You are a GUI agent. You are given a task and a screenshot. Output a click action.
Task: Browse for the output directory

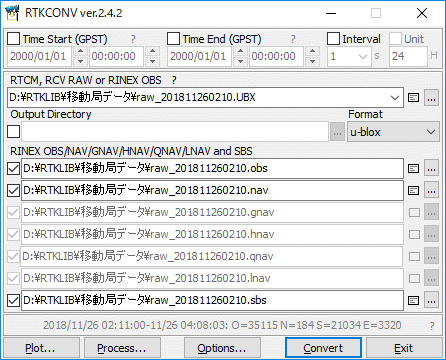337,132
